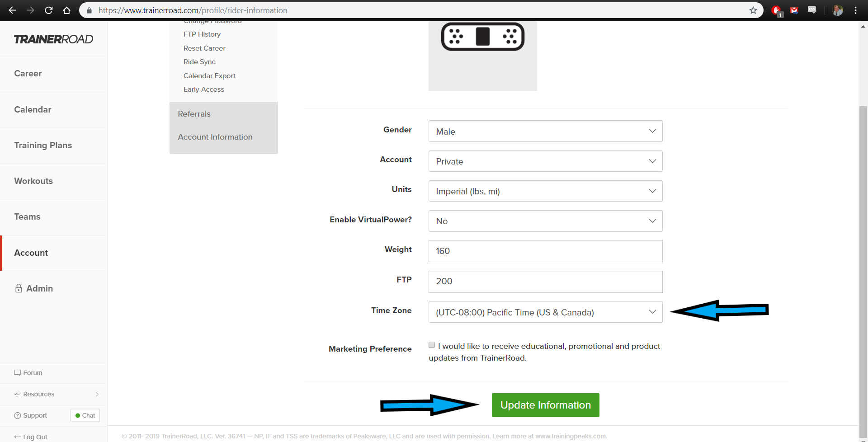Open the CSS chat-bubble extension icon
Screen dimensions: 868x442
tap(812, 10)
